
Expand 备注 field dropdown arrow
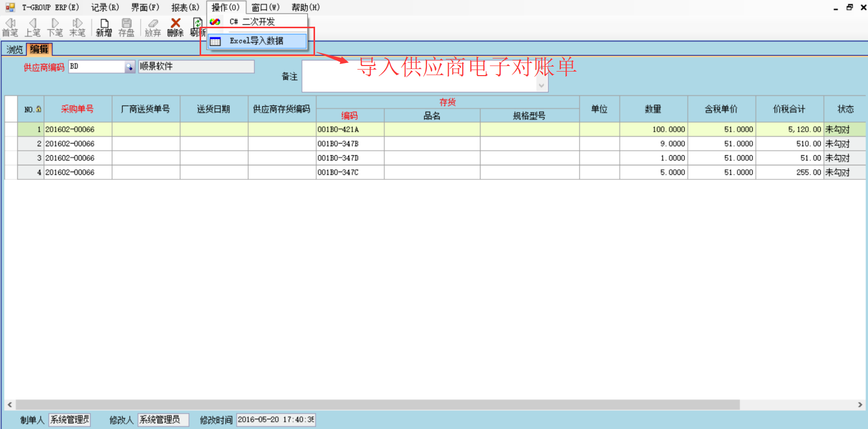coord(541,86)
